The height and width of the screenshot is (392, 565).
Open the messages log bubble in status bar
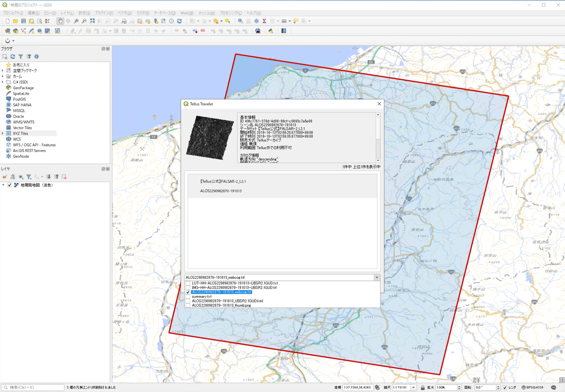point(553,387)
